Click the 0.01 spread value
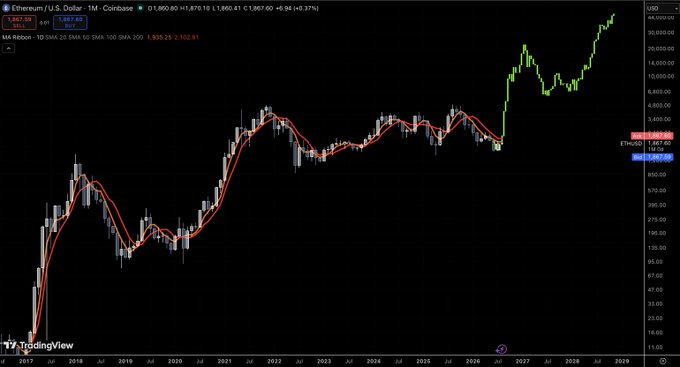Viewport: 680px width, 367px height. click(x=45, y=23)
